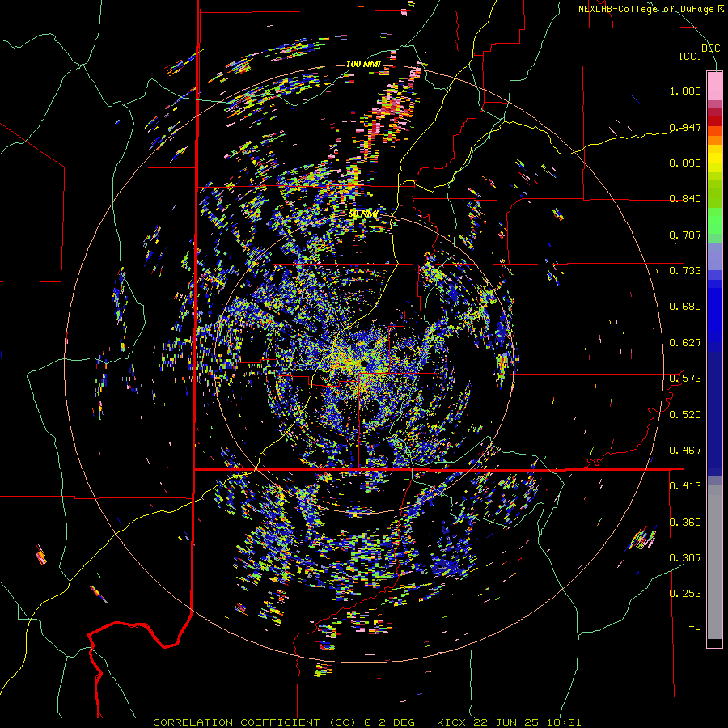Click the 0.893 color scale value
728x728 pixels.
685,163
